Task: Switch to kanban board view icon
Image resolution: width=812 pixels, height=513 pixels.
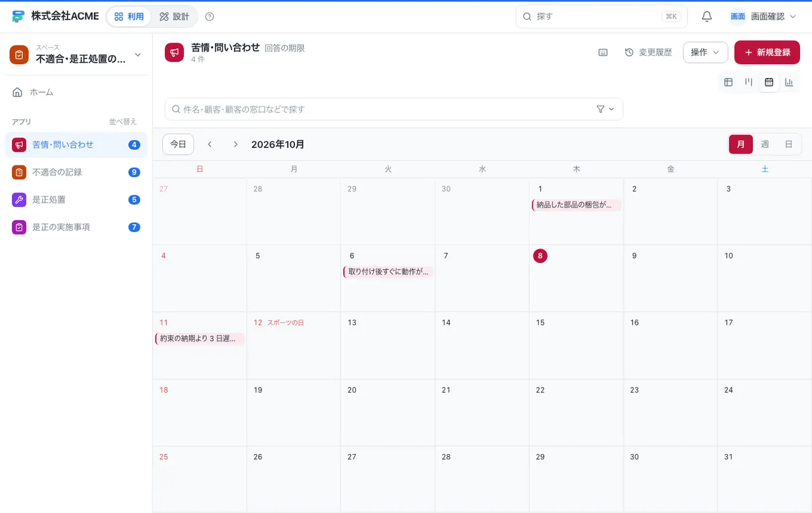Action: [x=749, y=82]
